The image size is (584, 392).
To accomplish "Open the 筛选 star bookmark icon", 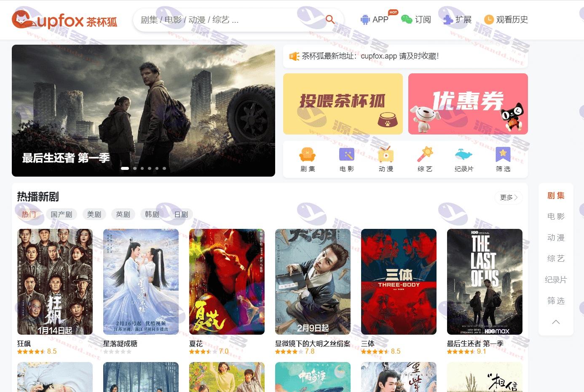I will 503,154.
